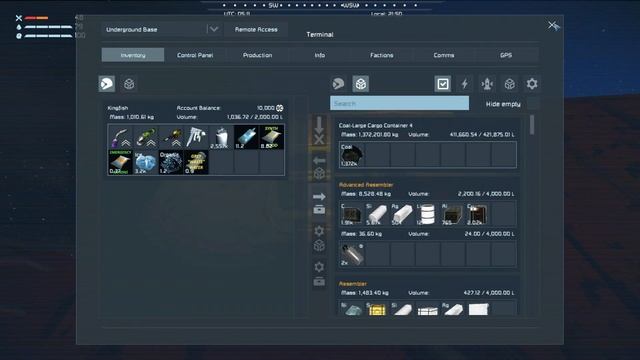Select the Organic item in inventory
The image size is (640, 360).
pos(171,162)
